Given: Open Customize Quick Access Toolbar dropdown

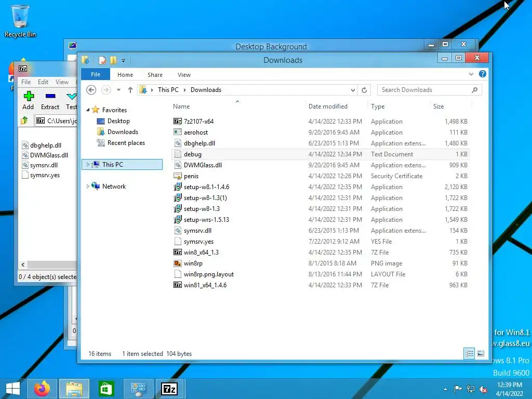Looking at the screenshot, I should (123, 61).
